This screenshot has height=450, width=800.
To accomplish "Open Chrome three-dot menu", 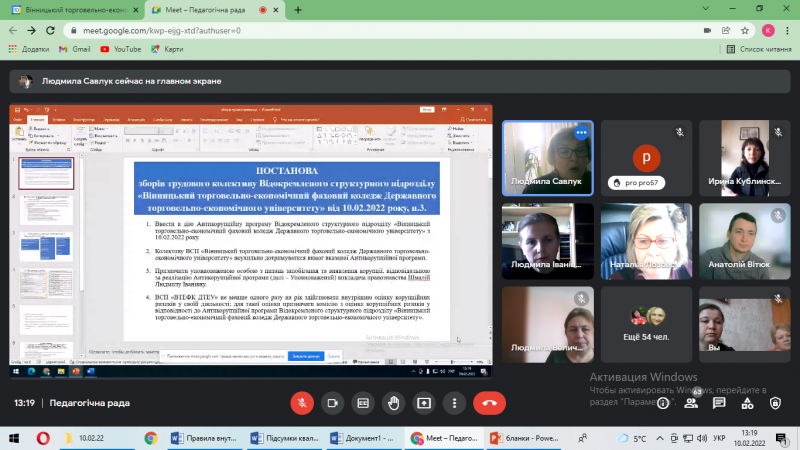I will [787, 31].
